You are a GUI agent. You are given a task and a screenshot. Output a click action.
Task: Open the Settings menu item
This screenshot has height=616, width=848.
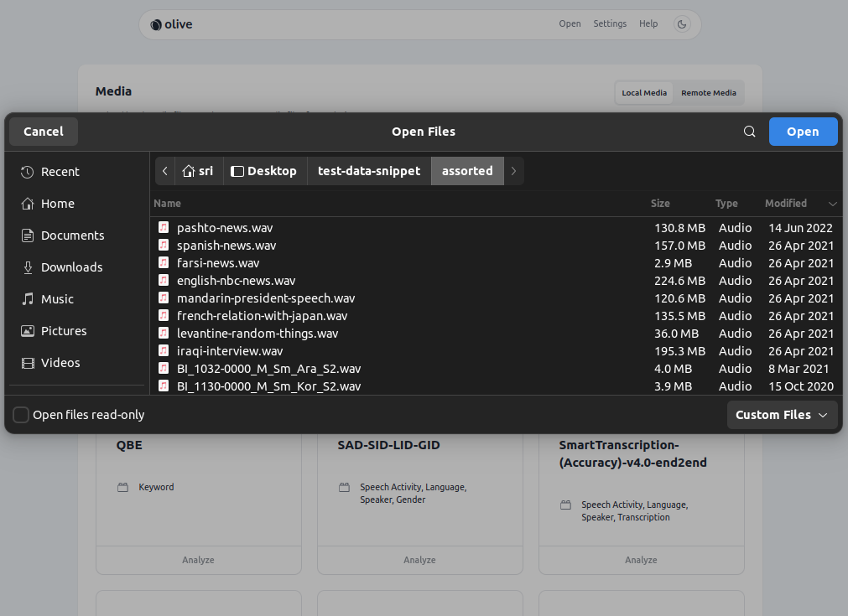point(610,24)
